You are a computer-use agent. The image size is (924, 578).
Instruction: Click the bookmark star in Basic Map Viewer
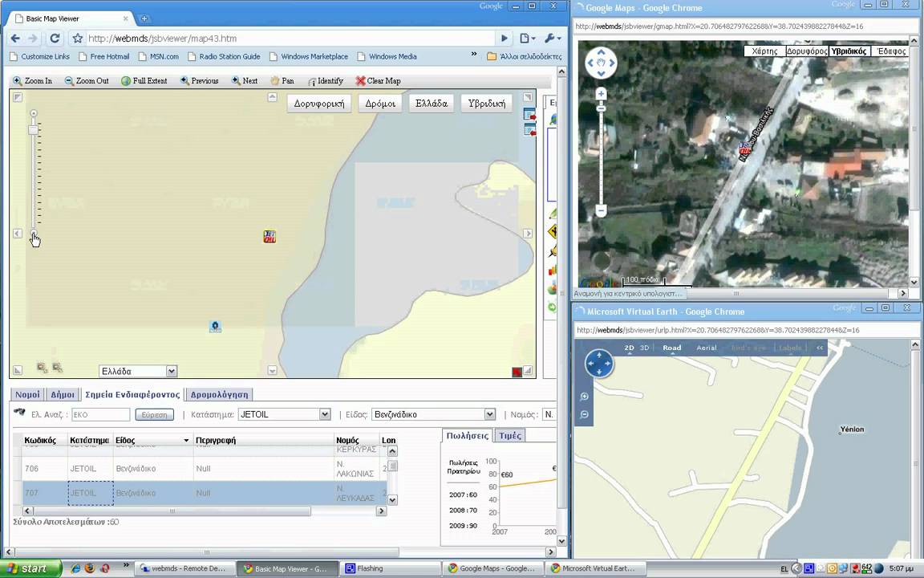click(77, 39)
